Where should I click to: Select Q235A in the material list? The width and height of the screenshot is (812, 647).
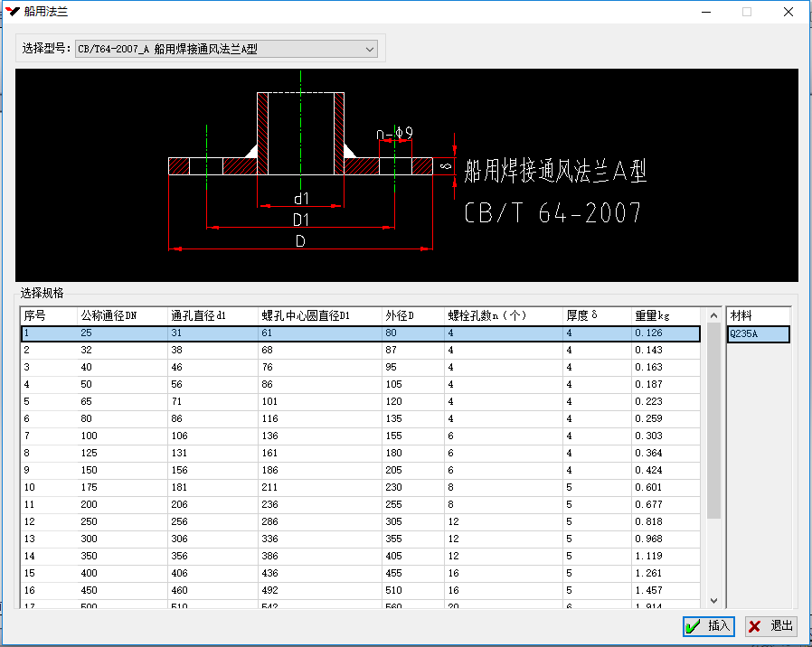(x=758, y=333)
